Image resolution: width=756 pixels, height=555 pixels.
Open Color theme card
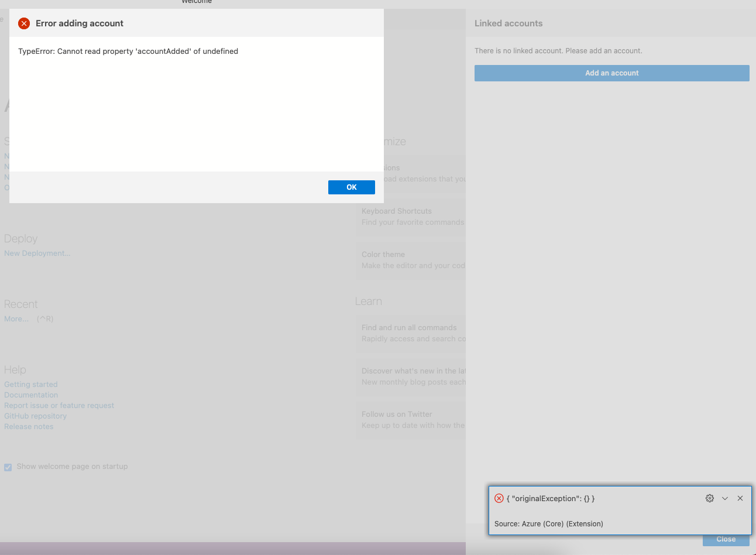coord(411,260)
